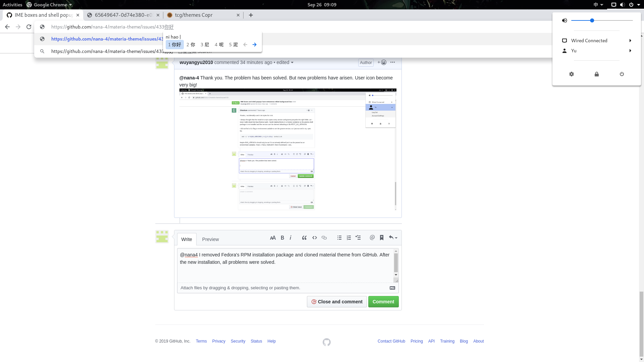Open the clock and calendar menu

322,5
